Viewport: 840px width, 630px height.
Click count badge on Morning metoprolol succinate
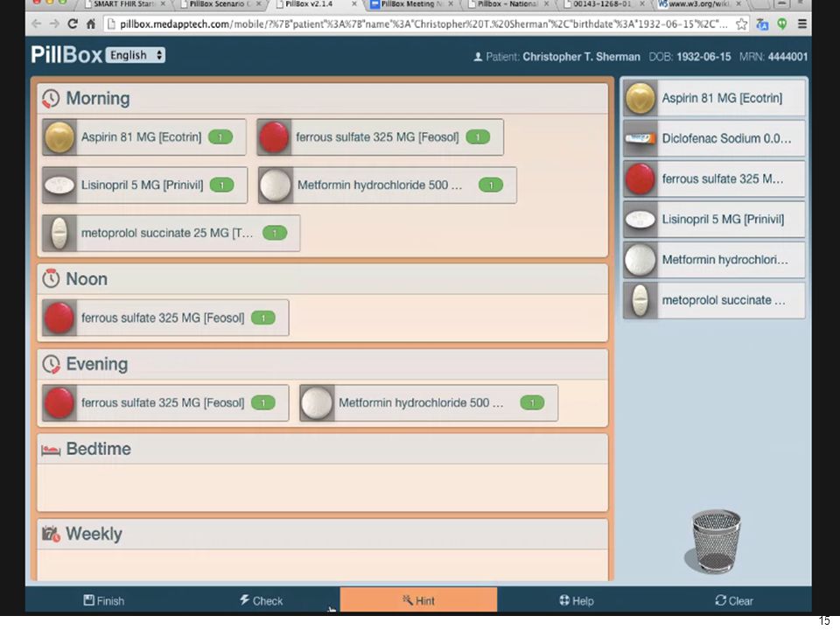click(x=275, y=233)
